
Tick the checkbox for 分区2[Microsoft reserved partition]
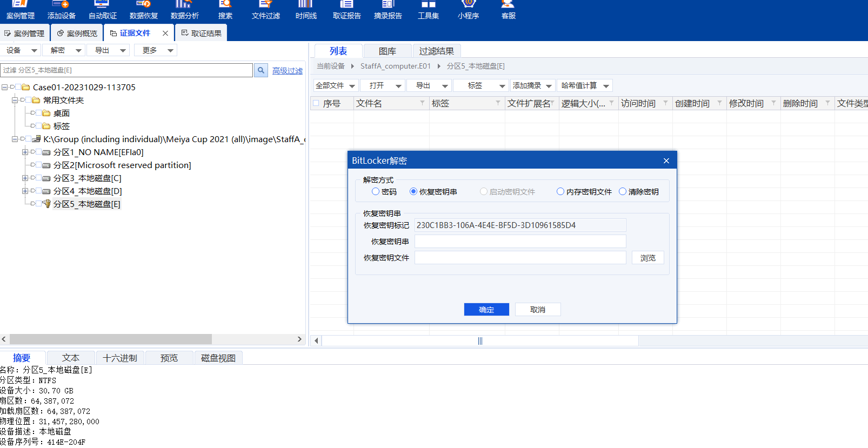click(x=39, y=165)
